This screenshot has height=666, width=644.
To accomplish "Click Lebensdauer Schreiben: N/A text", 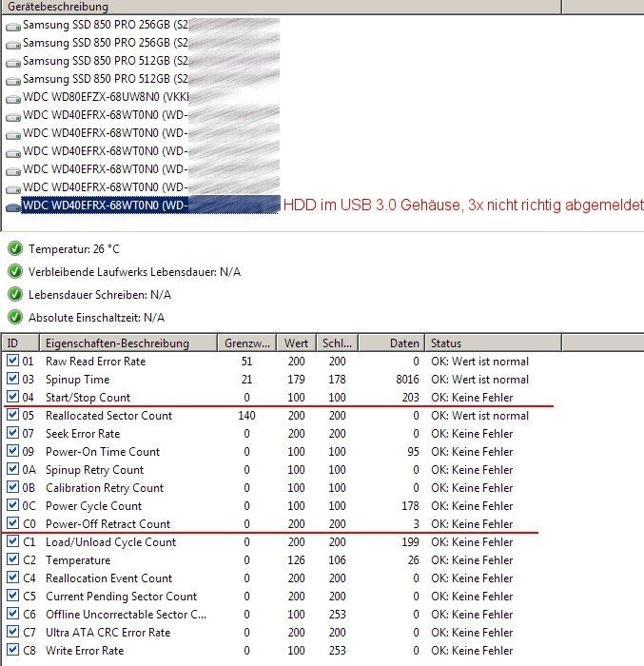I will (100, 295).
